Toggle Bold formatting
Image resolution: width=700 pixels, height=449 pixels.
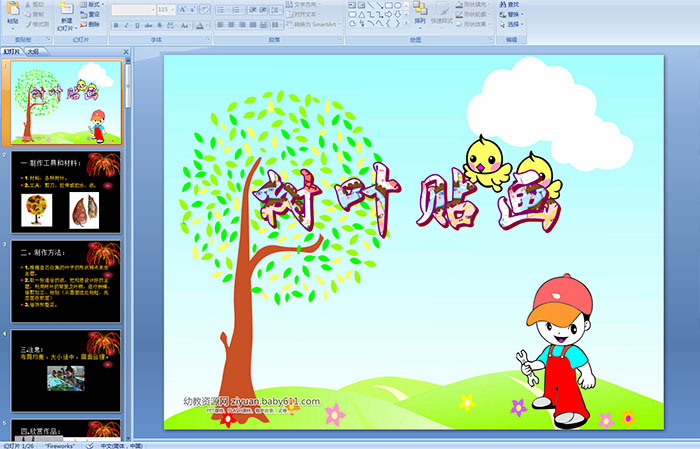pyautogui.click(x=116, y=25)
